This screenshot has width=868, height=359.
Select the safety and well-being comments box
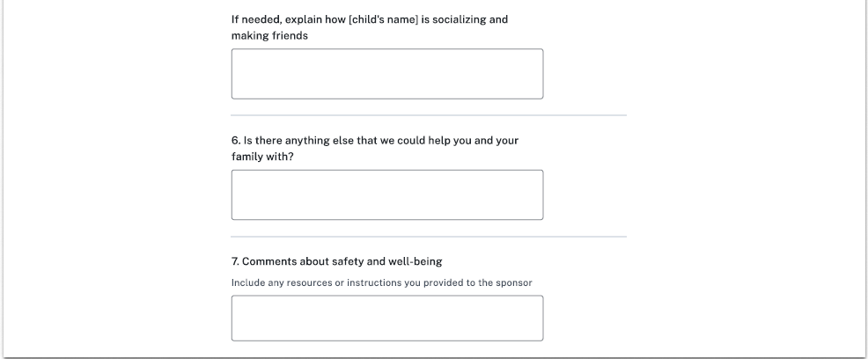(x=387, y=318)
